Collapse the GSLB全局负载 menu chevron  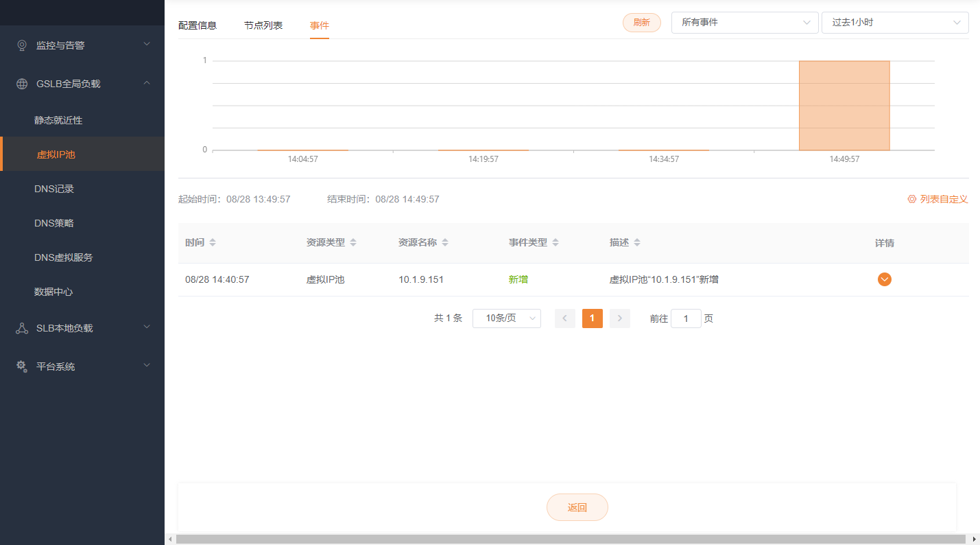pyautogui.click(x=147, y=83)
